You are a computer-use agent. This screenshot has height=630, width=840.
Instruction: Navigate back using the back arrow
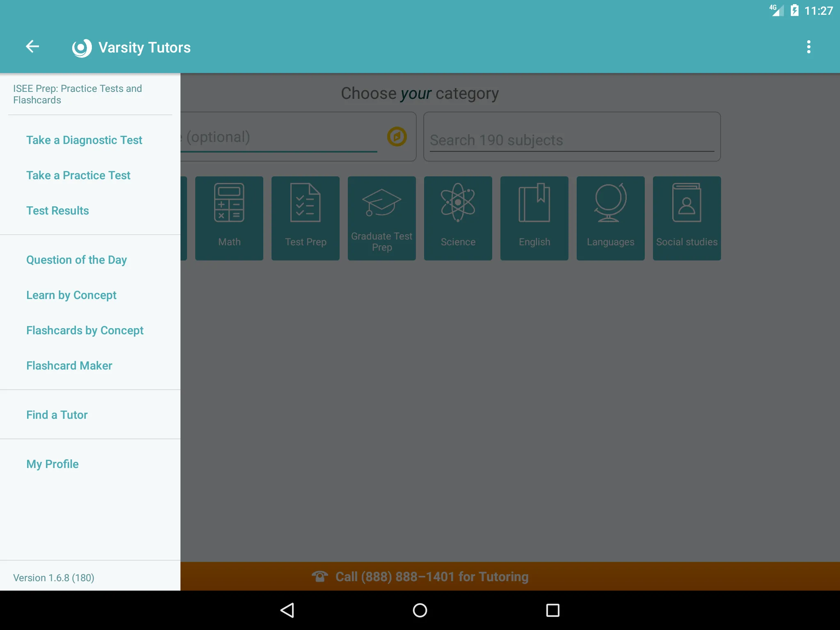pyautogui.click(x=34, y=47)
